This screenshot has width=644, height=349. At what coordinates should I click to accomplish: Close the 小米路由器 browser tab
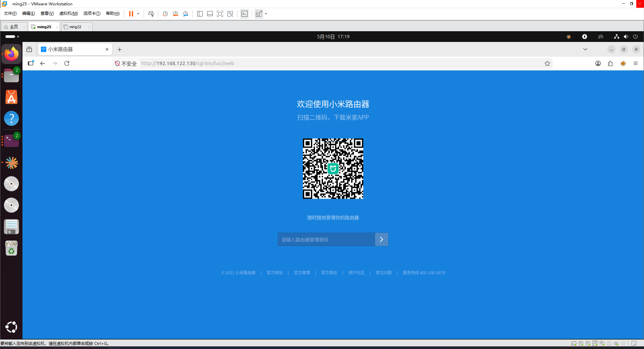[x=107, y=49]
